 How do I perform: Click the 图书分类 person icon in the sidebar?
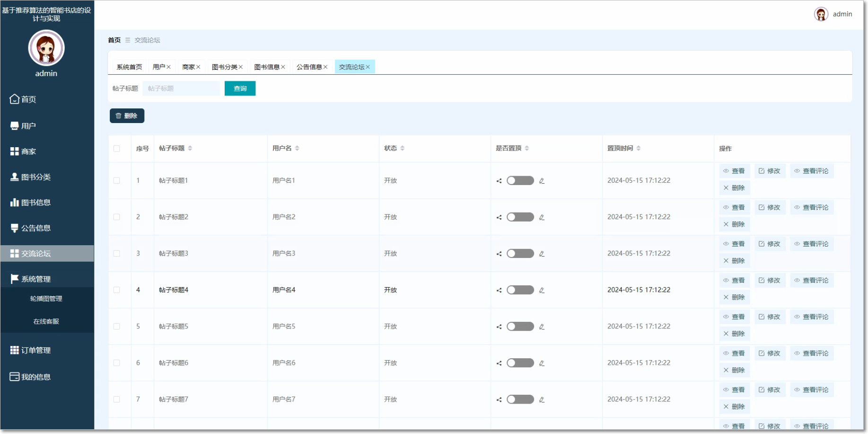(x=15, y=177)
